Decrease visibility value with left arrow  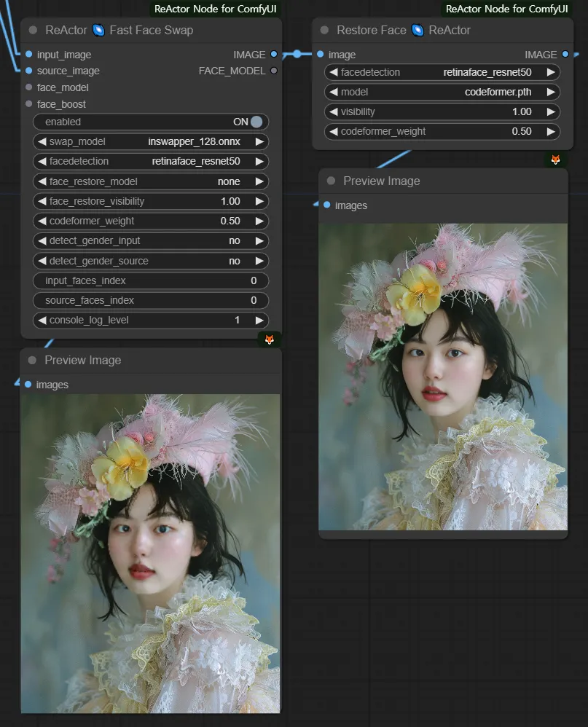pos(334,112)
